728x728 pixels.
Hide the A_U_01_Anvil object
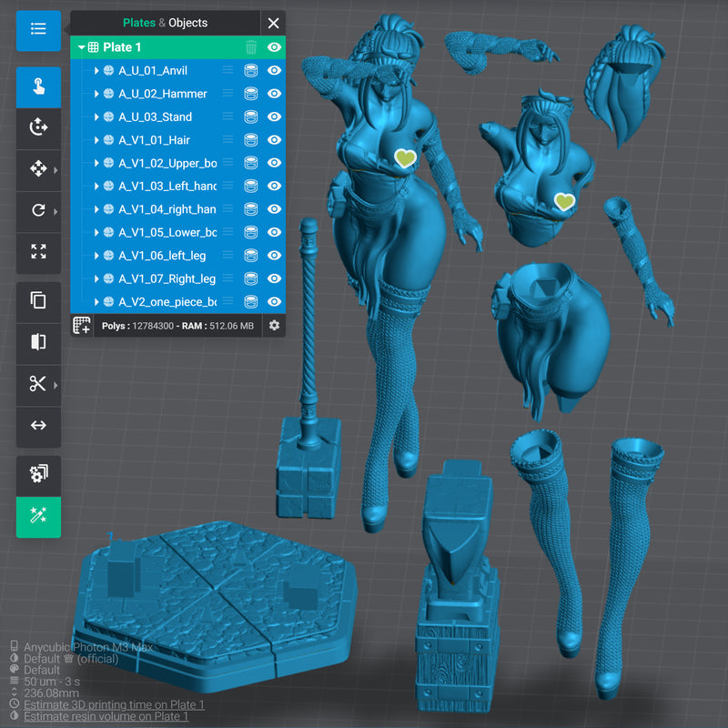point(274,71)
